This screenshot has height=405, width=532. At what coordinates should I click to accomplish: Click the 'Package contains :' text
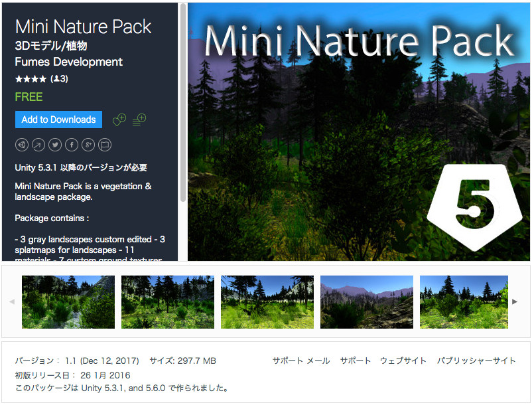(x=52, y=218)
